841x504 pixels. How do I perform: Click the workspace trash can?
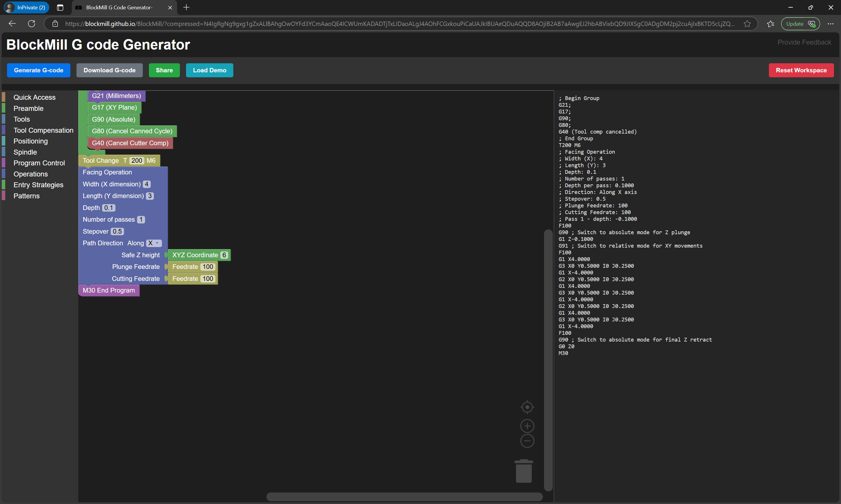(524, 471)
